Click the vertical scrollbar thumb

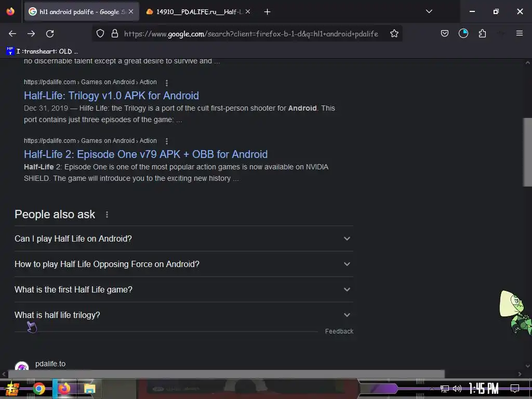coord(527,152)
